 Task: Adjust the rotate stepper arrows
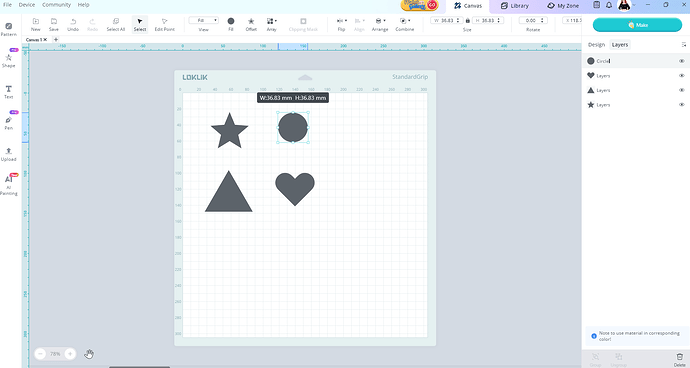point(542,20)
